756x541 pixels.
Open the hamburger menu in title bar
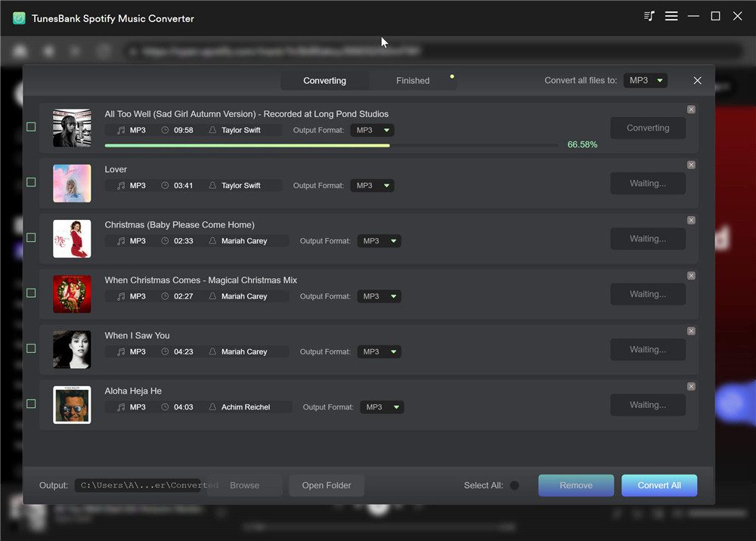tap(671, 17)
